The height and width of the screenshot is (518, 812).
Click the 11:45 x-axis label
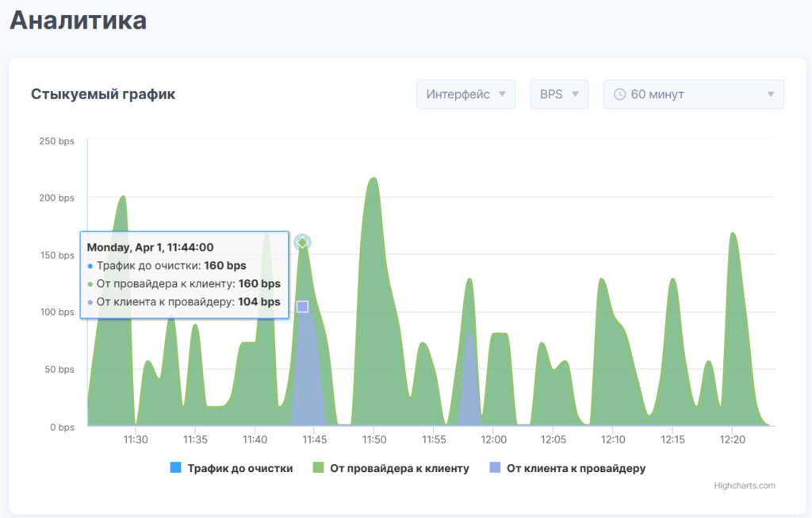(314, 439)
